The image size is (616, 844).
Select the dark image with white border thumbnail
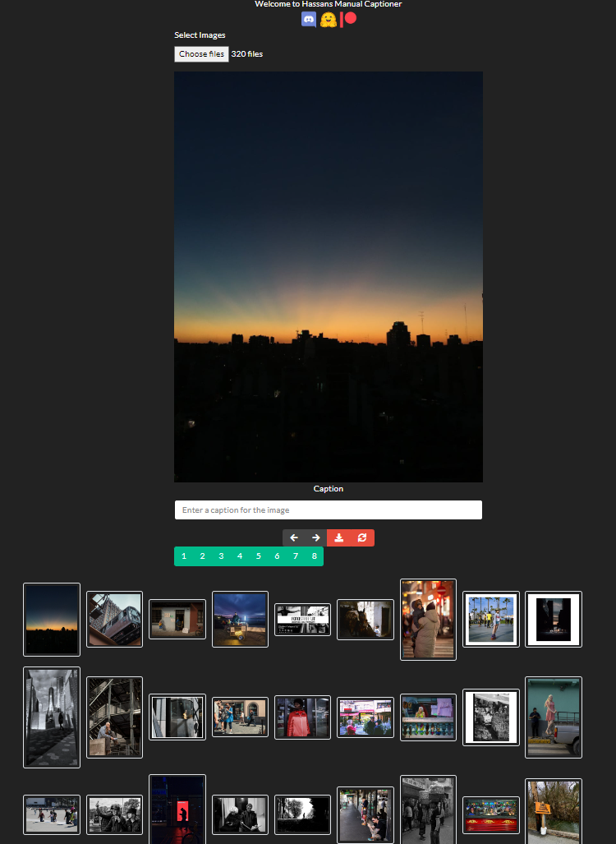(554, 620)
